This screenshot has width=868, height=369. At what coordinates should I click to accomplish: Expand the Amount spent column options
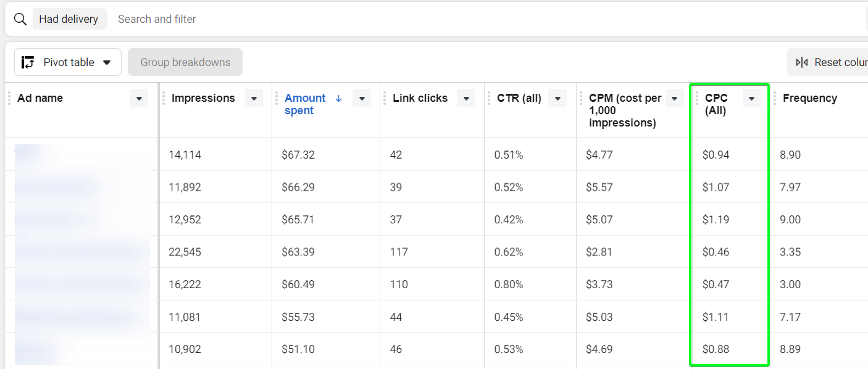(x=362, y=98)
